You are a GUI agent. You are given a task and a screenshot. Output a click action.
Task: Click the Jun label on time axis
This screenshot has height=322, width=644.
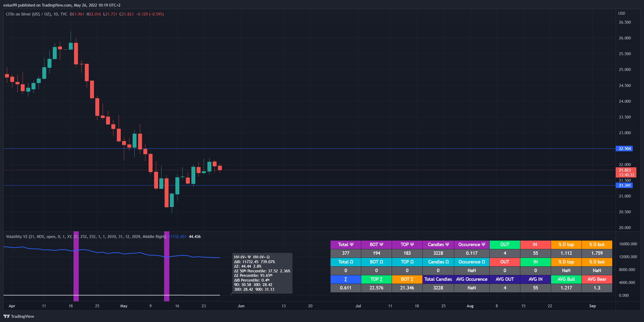pyautogui.click(x=241, y=306)
